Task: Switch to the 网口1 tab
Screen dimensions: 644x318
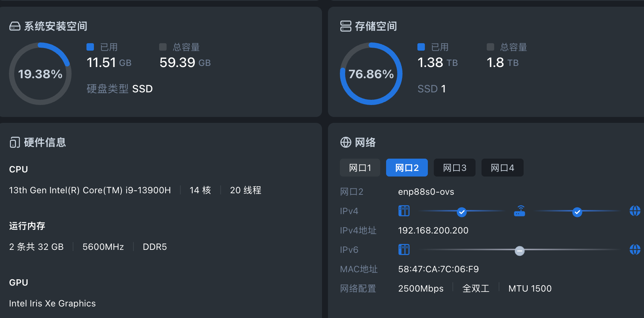Action: [360, 168]
